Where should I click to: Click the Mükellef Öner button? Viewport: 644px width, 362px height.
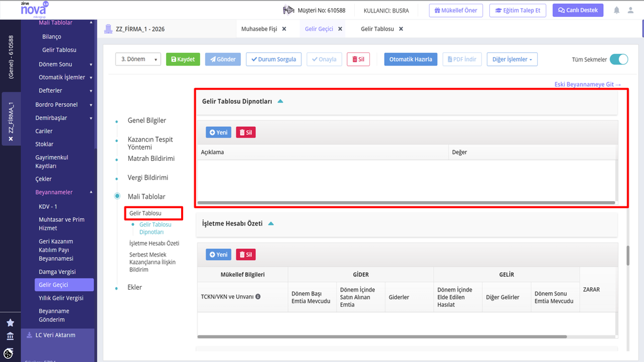(x=456, y=10)
